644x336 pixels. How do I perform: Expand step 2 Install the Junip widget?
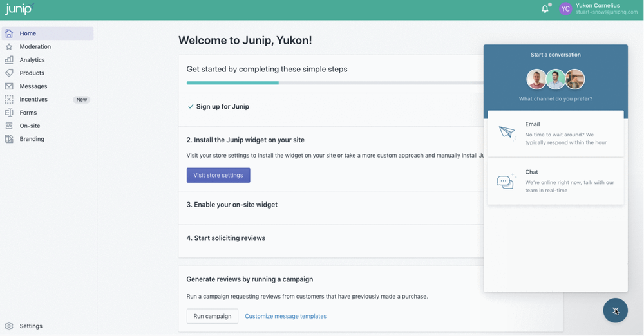tap(245, 140)
